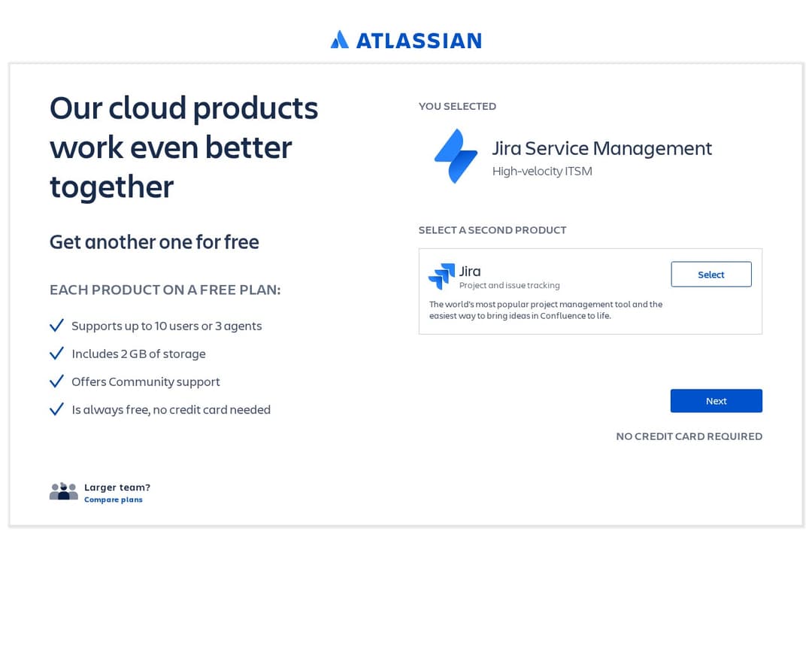This screenshot has width=812, height=650.
Task: Click the 'Project and issue tracking' subtitle
Action: [x=509, y=286]
